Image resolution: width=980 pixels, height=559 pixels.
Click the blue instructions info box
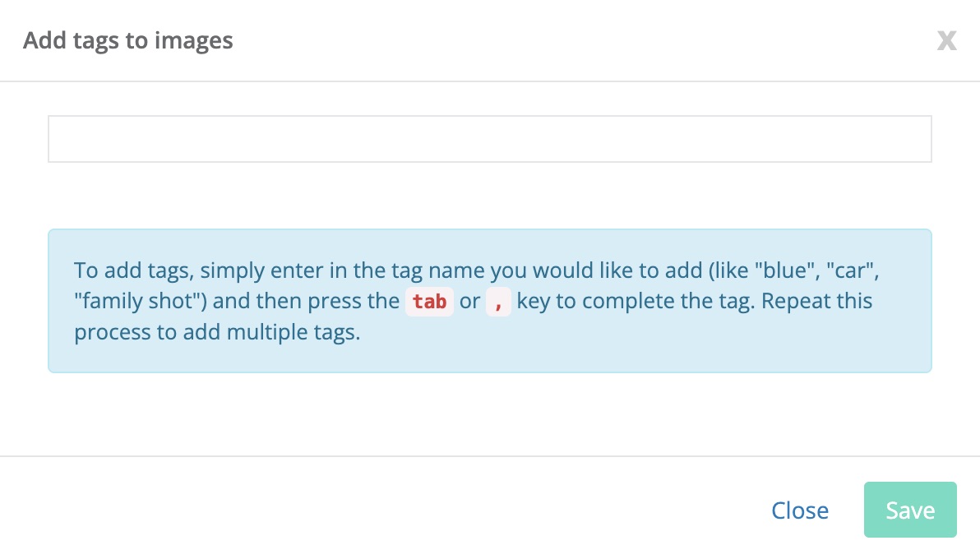490,301
